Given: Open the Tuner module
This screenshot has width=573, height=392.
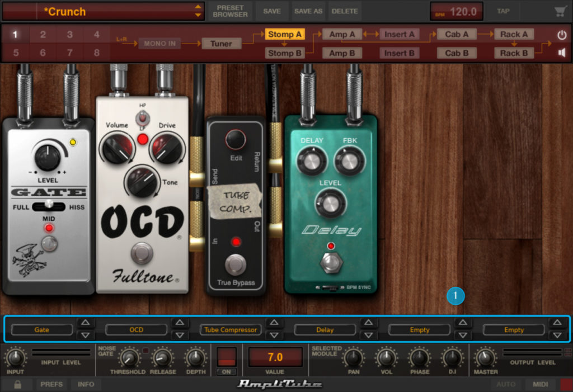Looking at the screenshot, I should click(221, 44).
